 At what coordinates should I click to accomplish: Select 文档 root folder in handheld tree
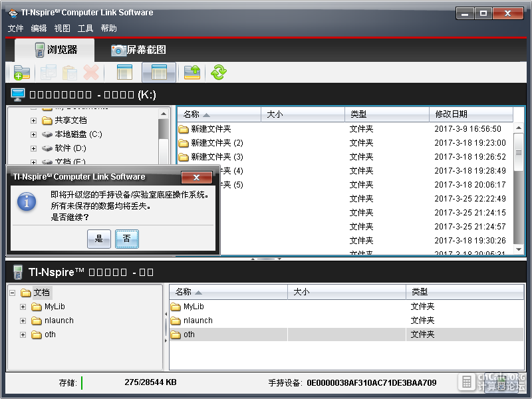(42, 293)
